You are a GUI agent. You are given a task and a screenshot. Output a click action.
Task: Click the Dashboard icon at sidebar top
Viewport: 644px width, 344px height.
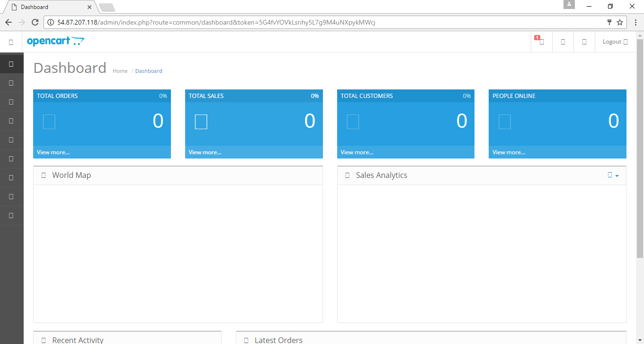(11, 63)
